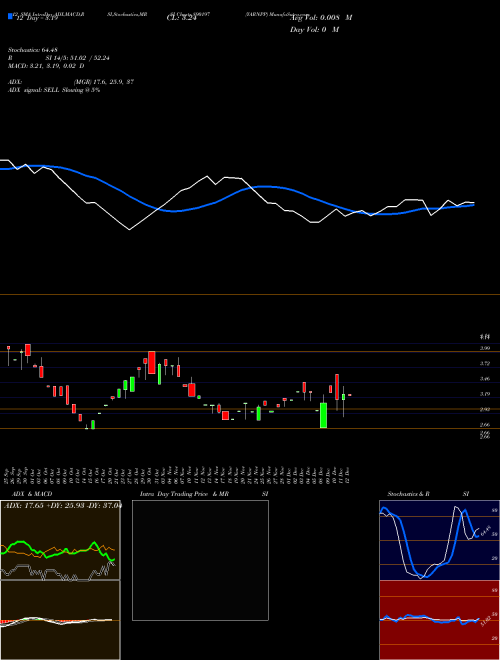Screen dimensions: 500x660
Task: Click the blue 12 Day SMA legend square
Action: 10,17
